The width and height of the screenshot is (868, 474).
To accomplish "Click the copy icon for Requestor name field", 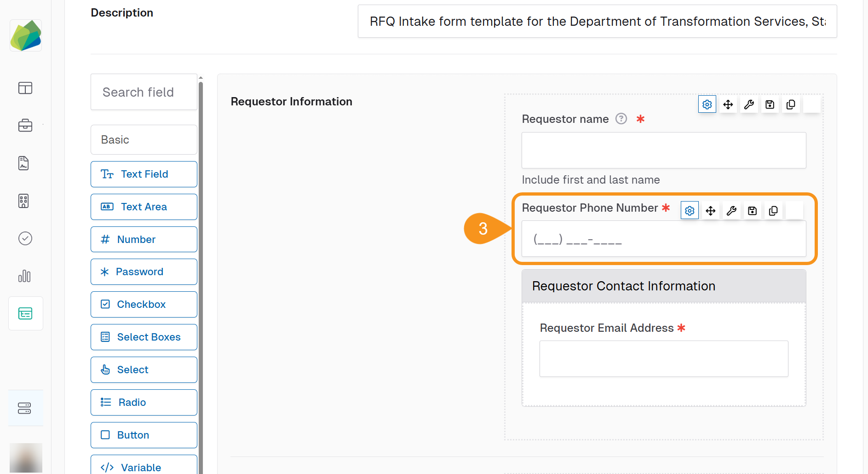I will click(x=791, y=104).
